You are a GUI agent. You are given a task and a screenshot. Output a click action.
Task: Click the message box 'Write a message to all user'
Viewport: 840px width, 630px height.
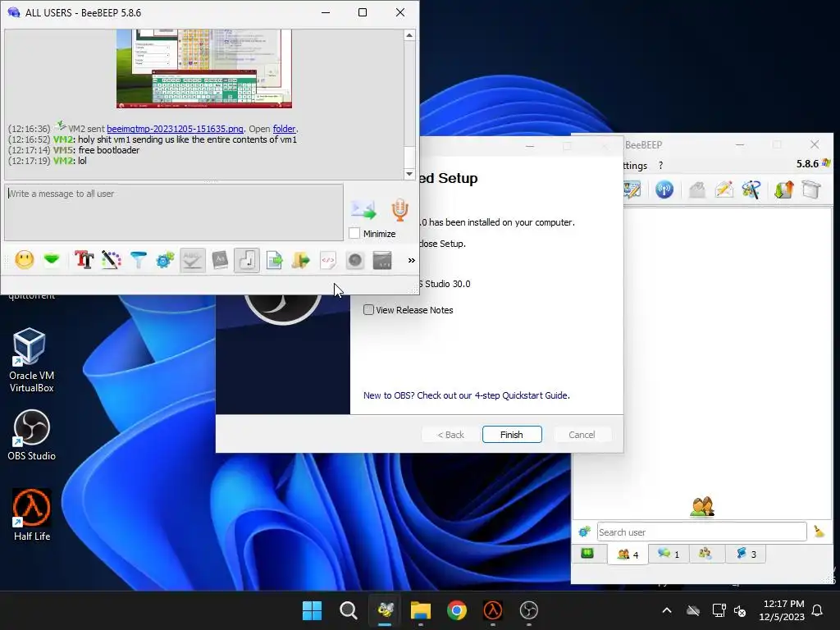click(174, 212)
